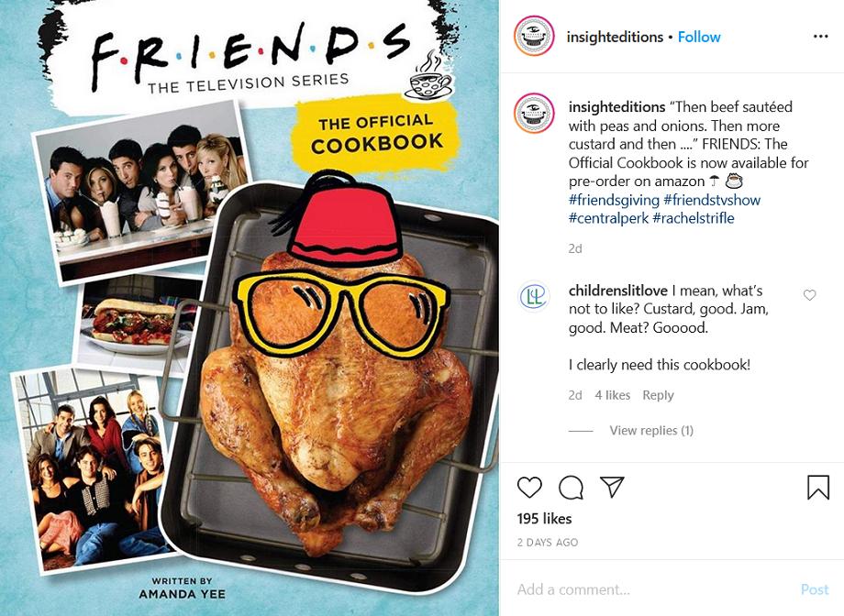Reply to the childrenslitlove comment

658,395
